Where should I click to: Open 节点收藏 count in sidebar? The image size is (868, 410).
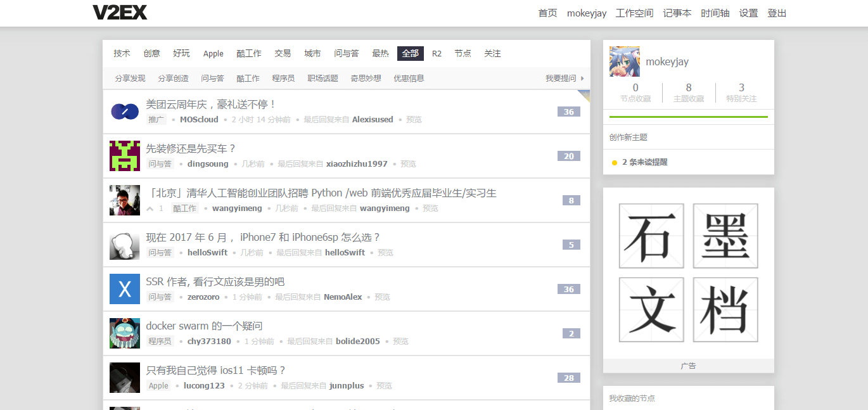pos(635,93)
